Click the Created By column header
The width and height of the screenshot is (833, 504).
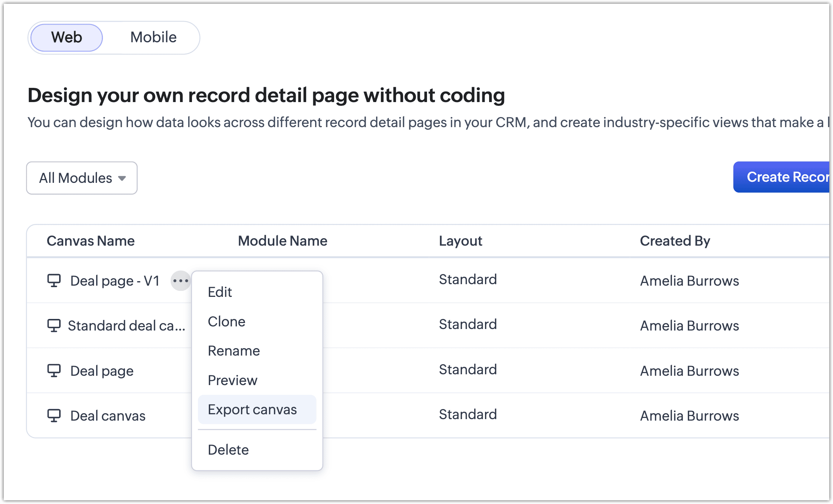[x=675, y=241]
